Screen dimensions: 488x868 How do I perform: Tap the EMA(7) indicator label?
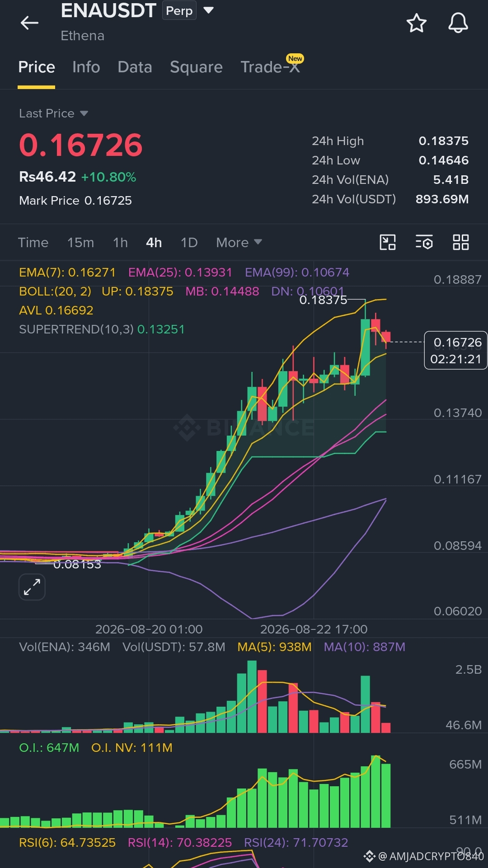(67, 272)
